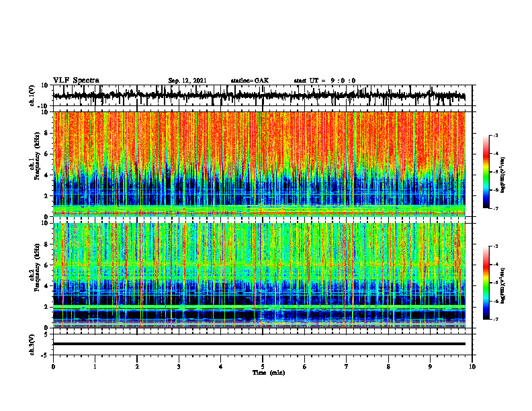Click the "start UT = 9 : 0 : 0" text

[x=324, y=81]
